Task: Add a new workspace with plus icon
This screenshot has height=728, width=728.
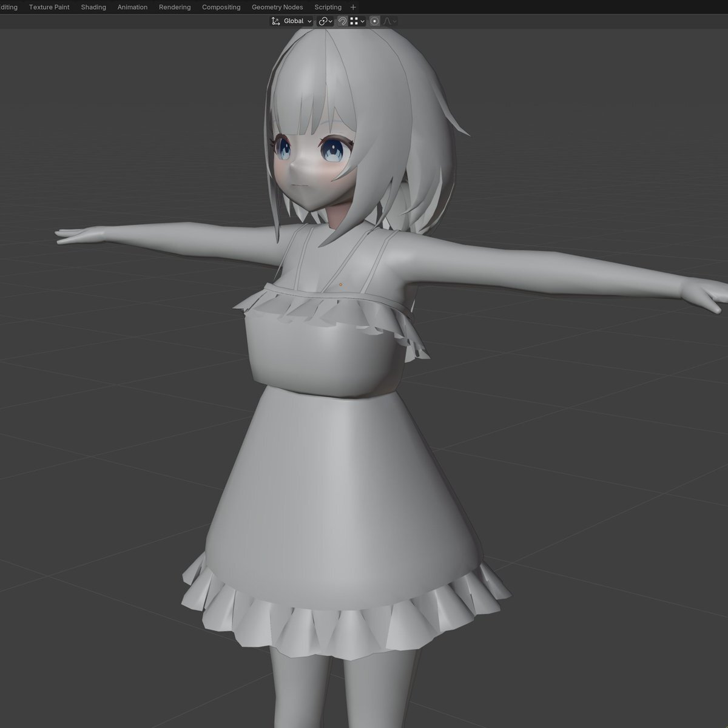Action: 354,7
